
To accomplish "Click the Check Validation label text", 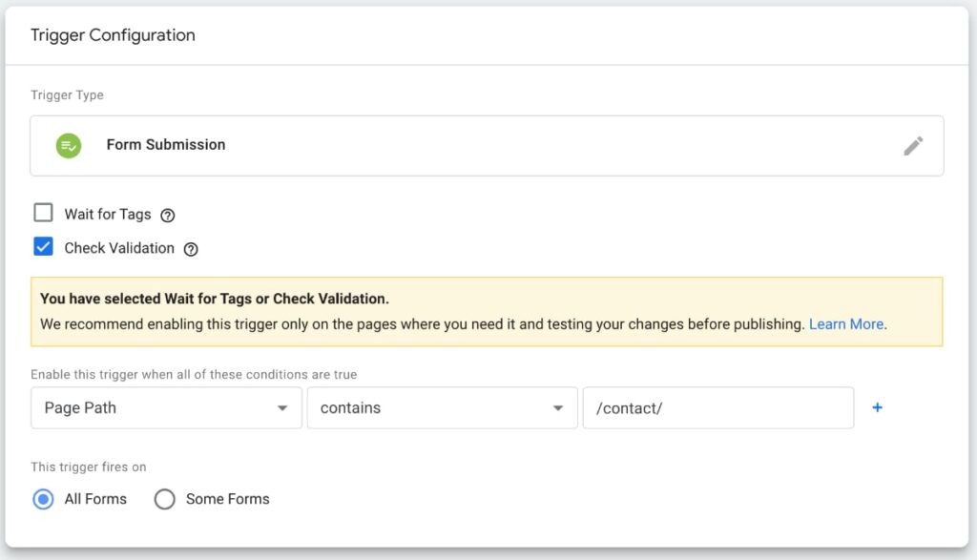I will tap(119, 248).
